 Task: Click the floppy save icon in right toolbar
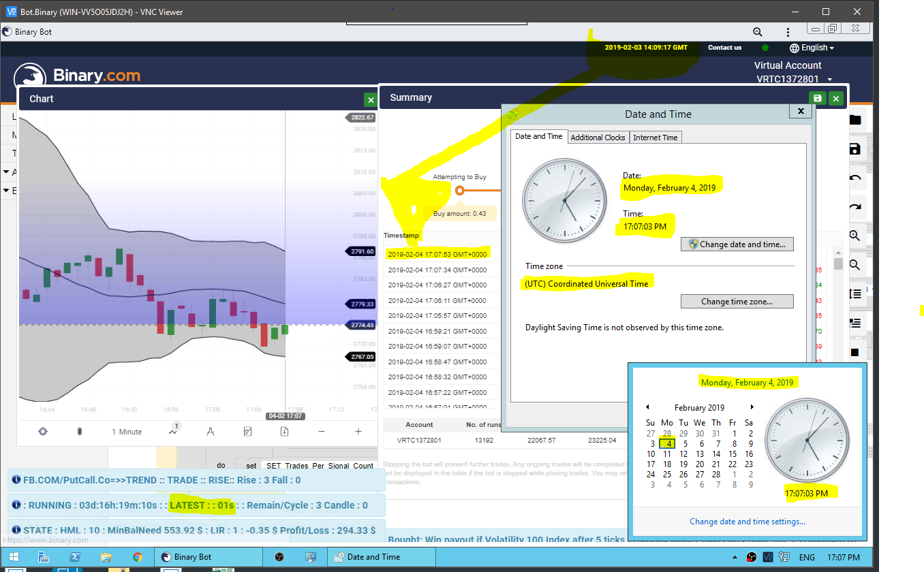pyautogui.click(x=854, y=149)
